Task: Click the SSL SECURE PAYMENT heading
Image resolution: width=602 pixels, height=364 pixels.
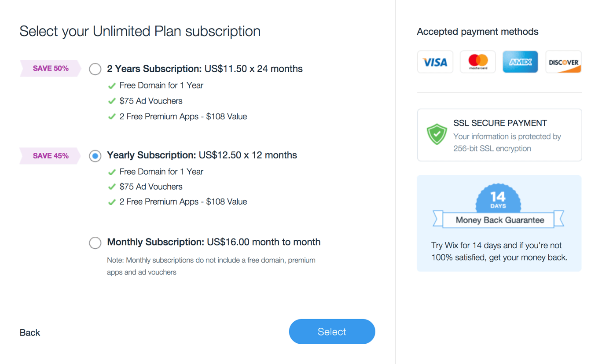Action: coord(500,123)
